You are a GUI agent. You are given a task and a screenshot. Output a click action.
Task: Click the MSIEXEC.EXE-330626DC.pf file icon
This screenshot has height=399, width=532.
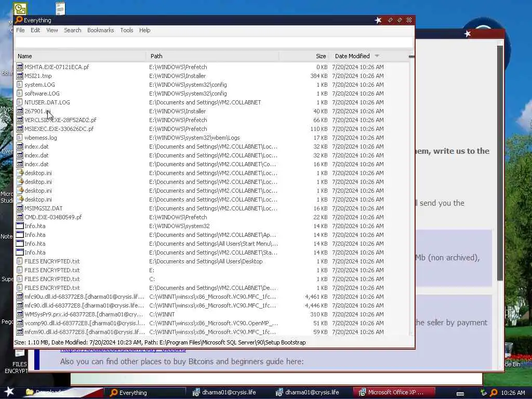point(20,129)
